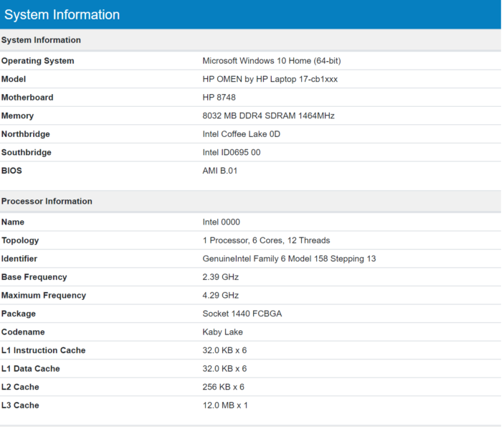Select "Intel ID0695 00" value
Image resolution: width=504 pixels, height=427 pixels.
click(232, 153)
